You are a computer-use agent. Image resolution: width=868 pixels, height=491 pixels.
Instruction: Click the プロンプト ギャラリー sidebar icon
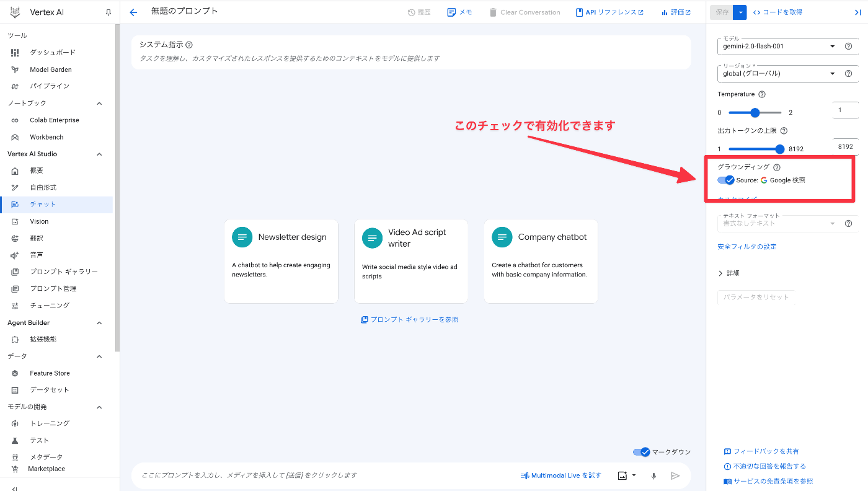coord(15,272)
